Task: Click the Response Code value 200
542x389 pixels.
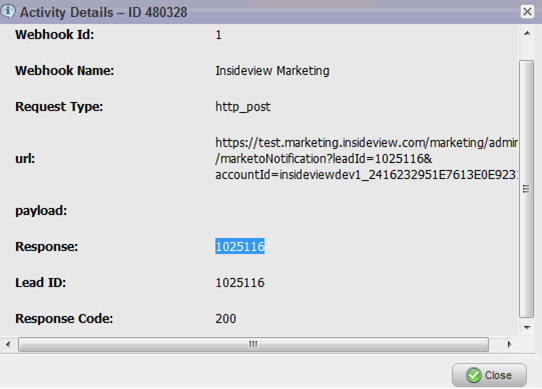Action: [x=226, y=318]
